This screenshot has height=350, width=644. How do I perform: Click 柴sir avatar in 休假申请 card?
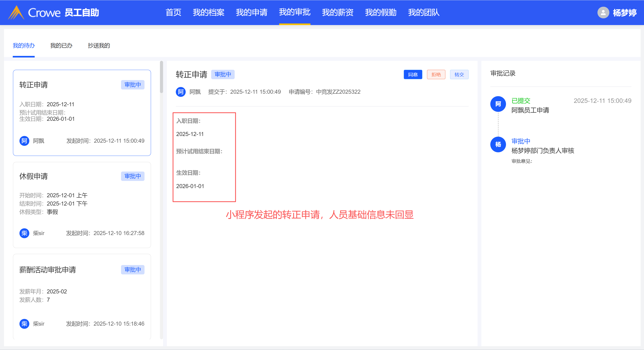click(24, 233)
